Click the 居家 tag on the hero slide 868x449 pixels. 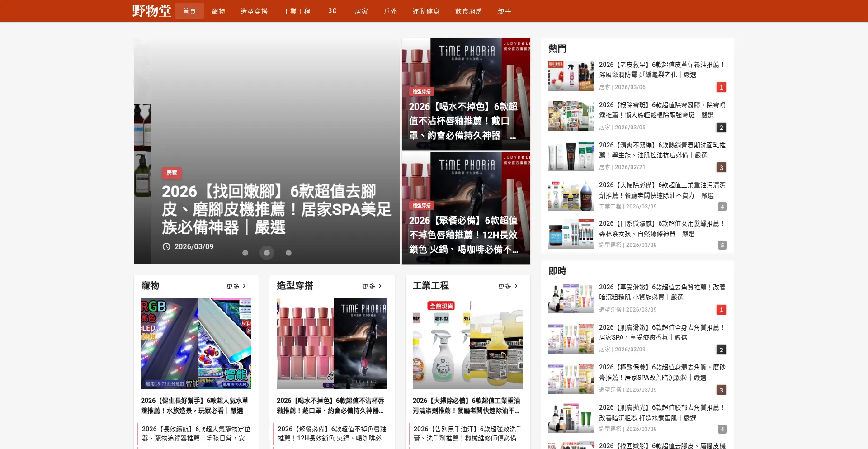[x=172, y=173]
